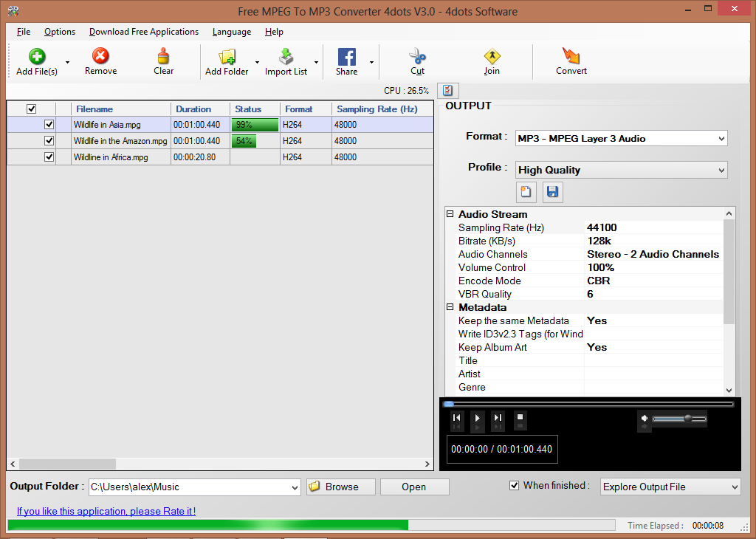Viewport: 756px width, 539px height.
Task: Select the Join tool icon
Action: (x=492, y=56)
